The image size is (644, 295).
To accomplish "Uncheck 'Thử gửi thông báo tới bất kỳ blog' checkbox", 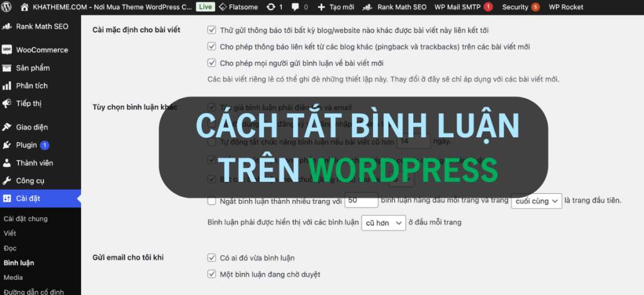I will click(x=211, y=30).
